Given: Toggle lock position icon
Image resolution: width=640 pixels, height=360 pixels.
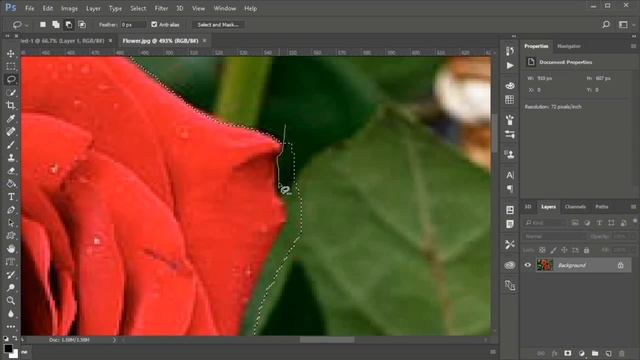Looking at the screenshot, I should point(564,250).
